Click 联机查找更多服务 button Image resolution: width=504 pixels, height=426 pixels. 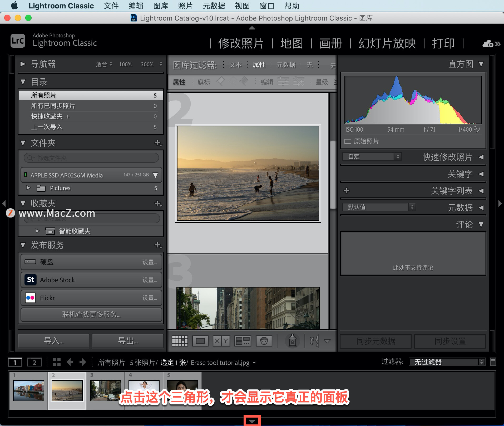click(x=91, y=314)
